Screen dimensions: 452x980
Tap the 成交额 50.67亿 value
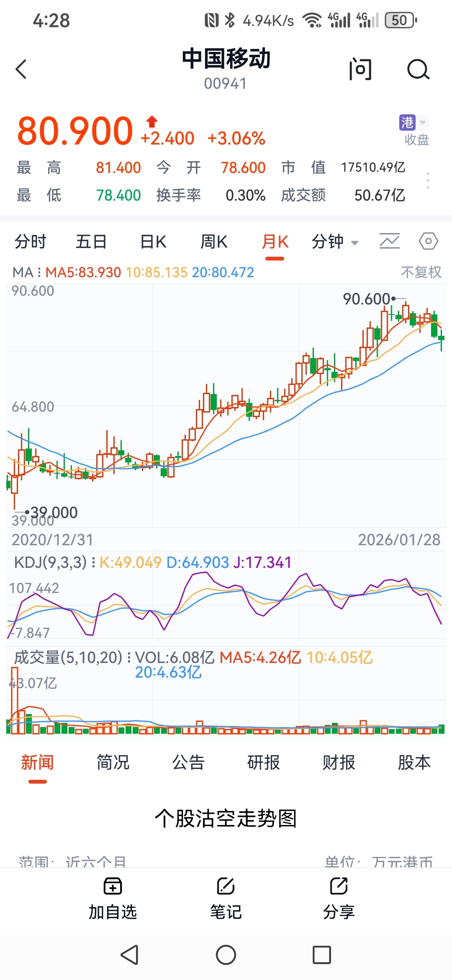[380, 195]
